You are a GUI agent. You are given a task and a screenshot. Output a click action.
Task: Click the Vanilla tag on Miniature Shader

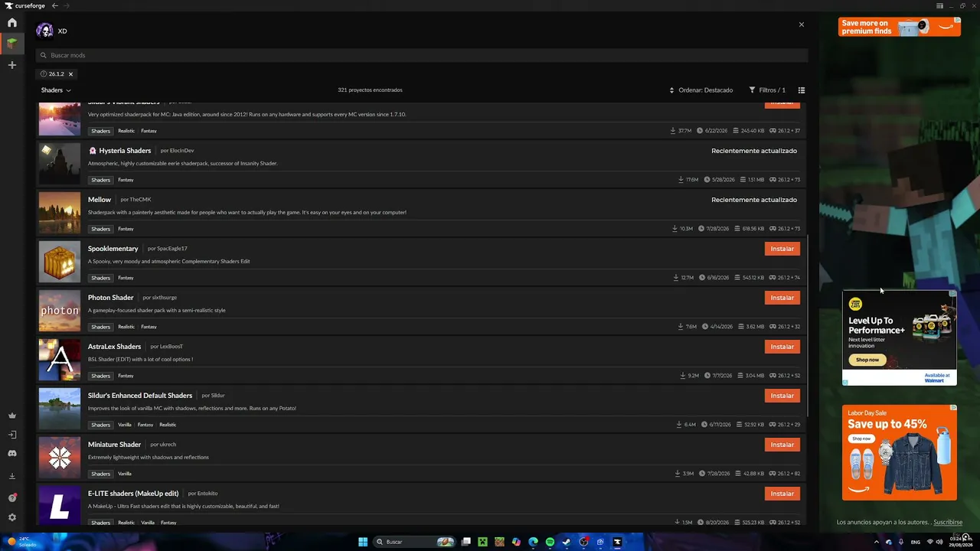[125, 474]
